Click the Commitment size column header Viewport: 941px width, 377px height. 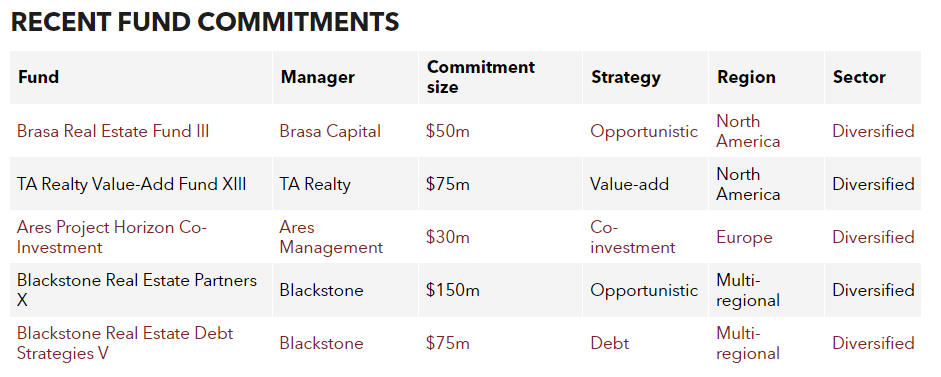click(x=481, y=77)
